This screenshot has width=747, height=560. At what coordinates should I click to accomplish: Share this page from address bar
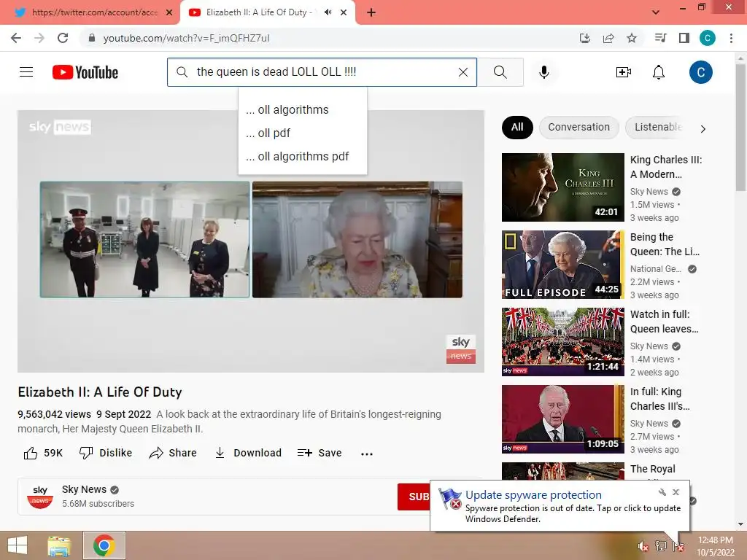click(x=608, y=38)
